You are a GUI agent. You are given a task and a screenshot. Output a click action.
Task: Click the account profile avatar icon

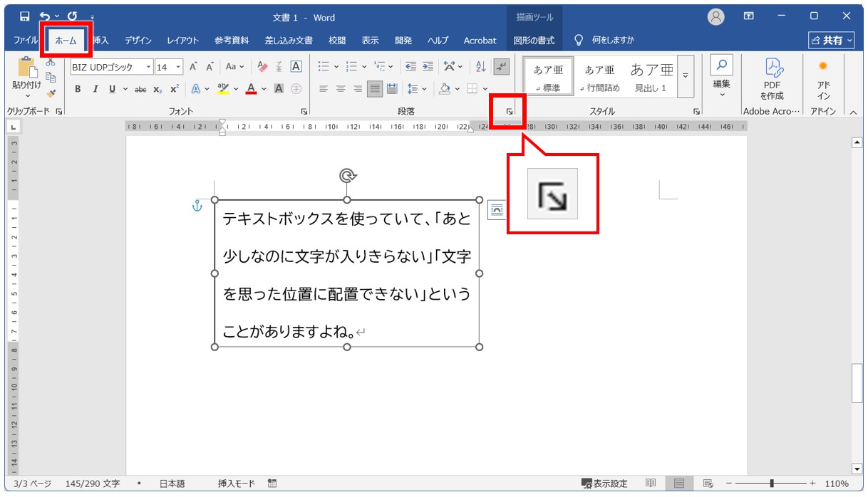[x=716, y=16]
